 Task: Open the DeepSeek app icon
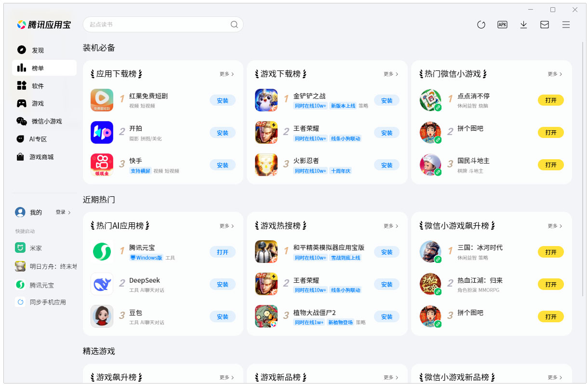pyautogui.click(x=102, y=284)
